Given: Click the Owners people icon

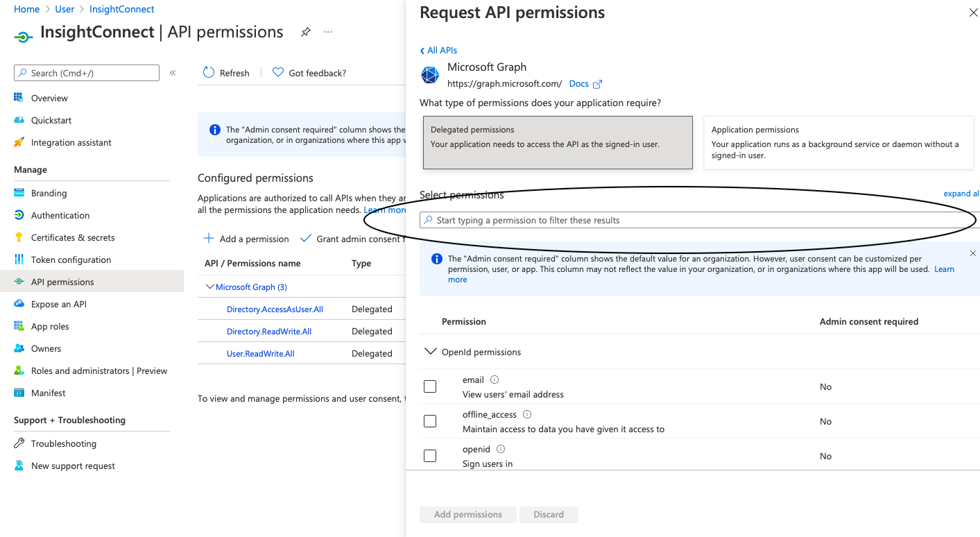Looking at the screenshot, I should pos(19,348).
